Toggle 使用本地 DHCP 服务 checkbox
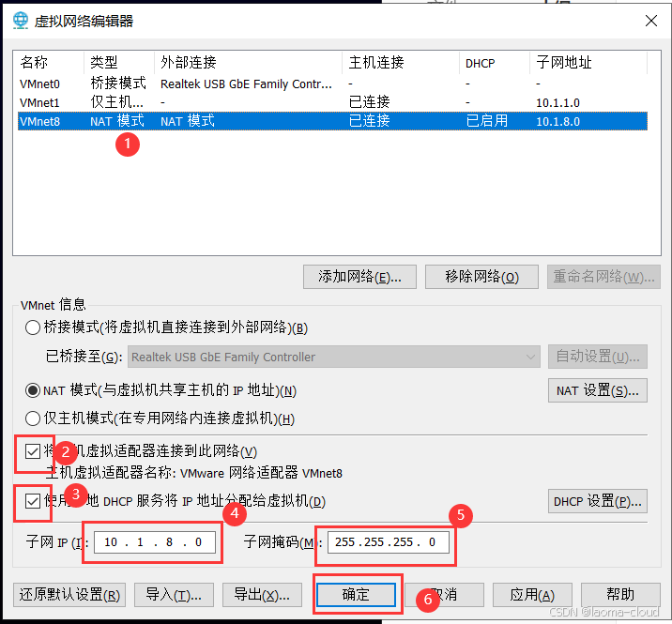Screen dimensions: 672x624 coord(33,500)
